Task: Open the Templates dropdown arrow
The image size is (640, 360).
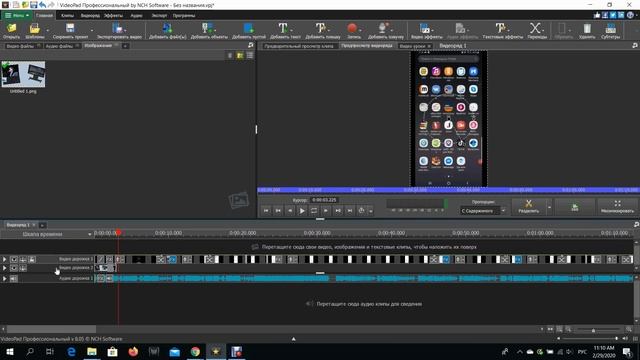Action: click(47, 29)
